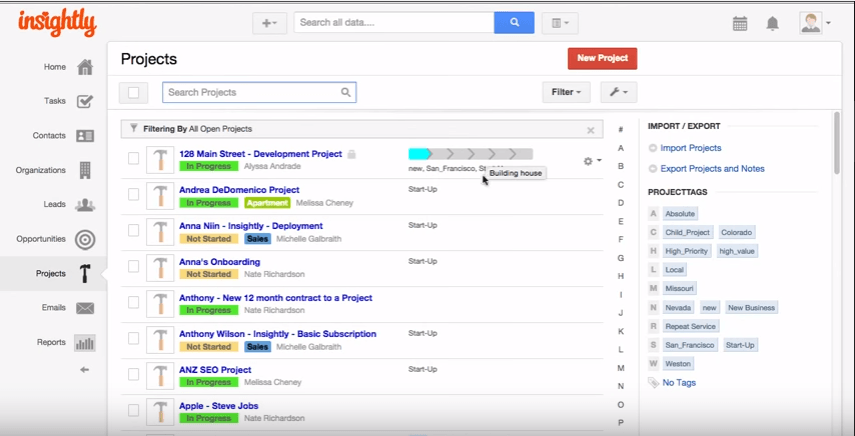The image size is (855, 436).
Task: Check the Anna's Onboarding checkbox
Action: [x=134, y=267]
